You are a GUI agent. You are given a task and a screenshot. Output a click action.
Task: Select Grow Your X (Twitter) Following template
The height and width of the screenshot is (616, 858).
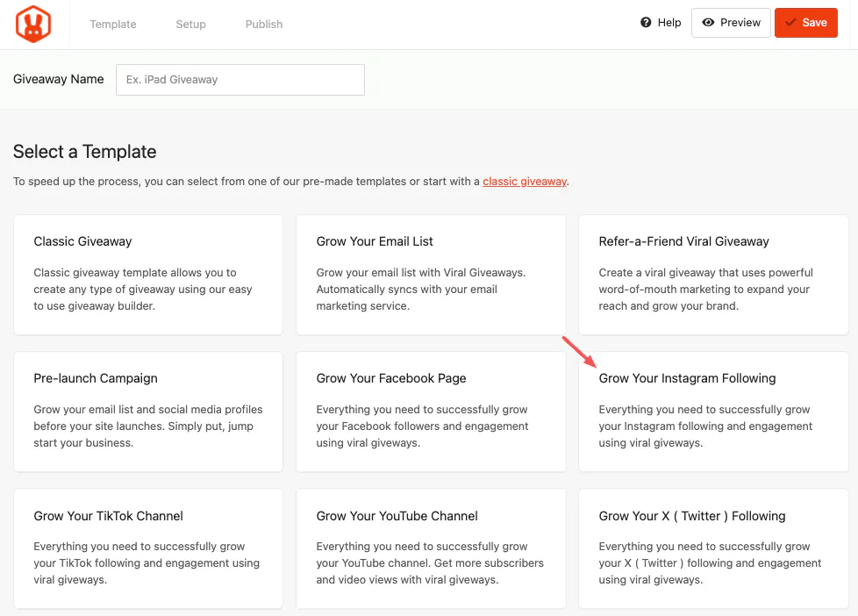[713, 548]
